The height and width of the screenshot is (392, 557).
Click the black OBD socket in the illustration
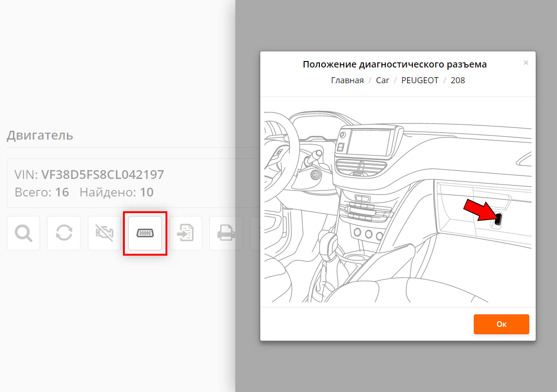pos(498,219)
